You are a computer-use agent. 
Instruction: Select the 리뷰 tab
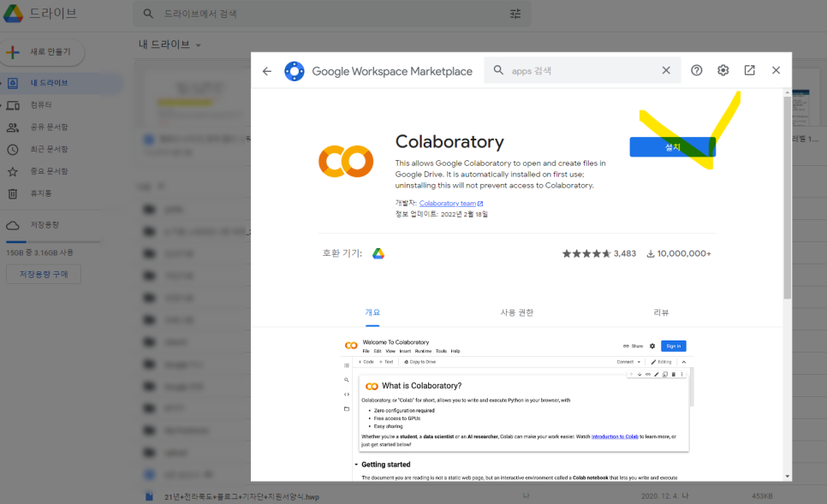pos(661,312)
